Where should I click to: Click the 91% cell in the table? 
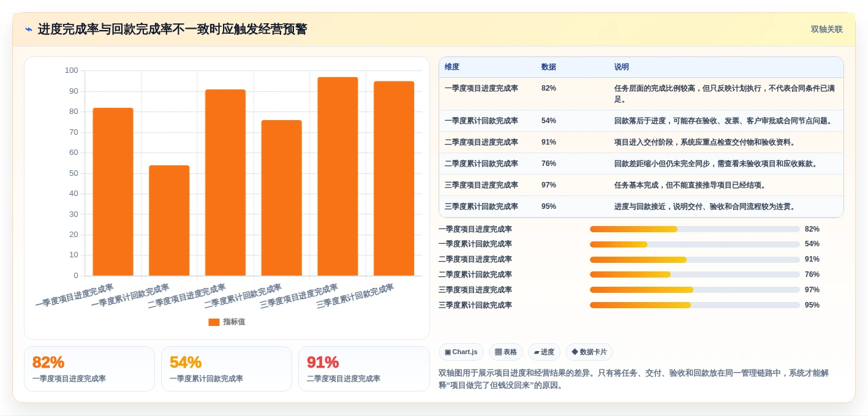pyautogui.click(x=549, y=142)
